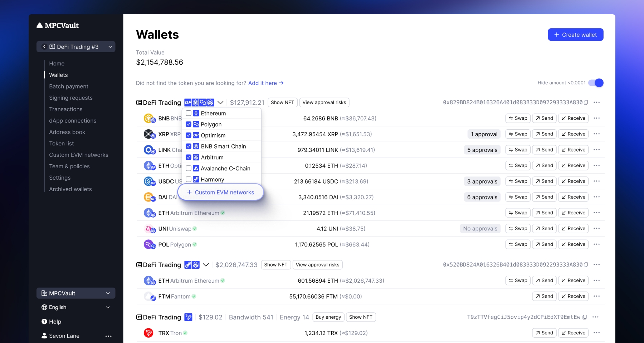Image resolution: width=644 pixels, height=343 pixels.
Task: Click the MPCVault logo
Action: (58, 25)
